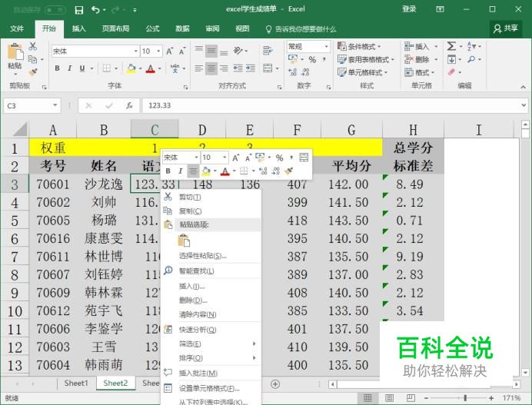This screenshot has height=405, width=532.
Task: Click the Format Painter brush in ribbon
Action: coord(33,72)
